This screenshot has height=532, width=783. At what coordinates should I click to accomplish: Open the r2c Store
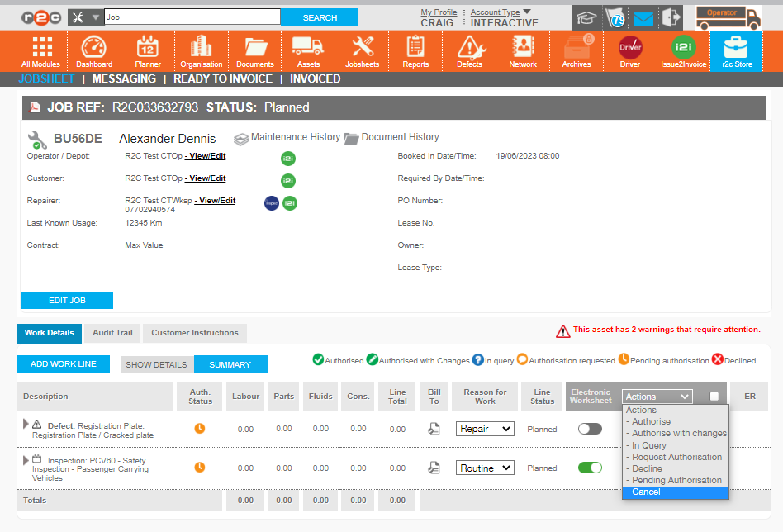coord(735,51)
